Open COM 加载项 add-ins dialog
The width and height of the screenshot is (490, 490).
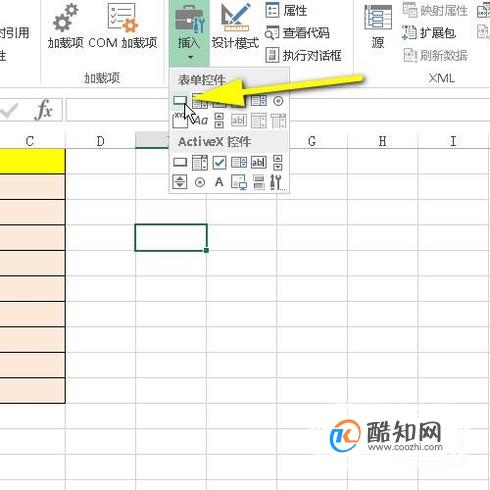[122, 26]
